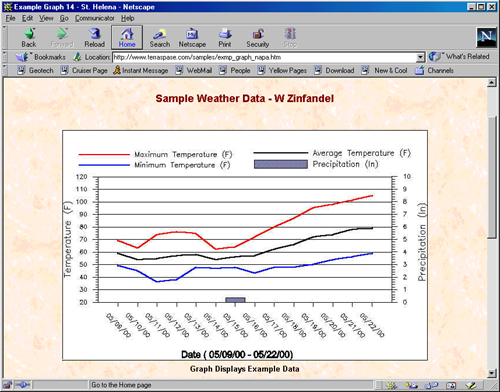Click the Netscape N logo

(486, 37)
